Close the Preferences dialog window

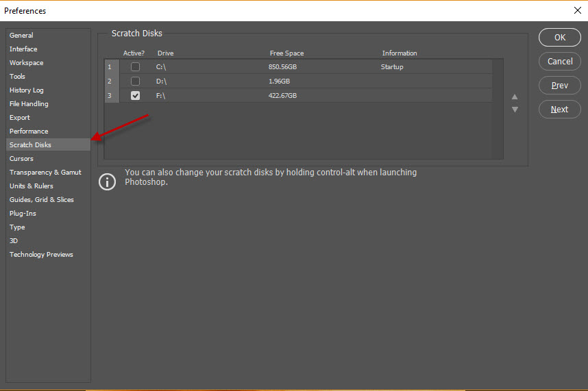tap(576, 10)
